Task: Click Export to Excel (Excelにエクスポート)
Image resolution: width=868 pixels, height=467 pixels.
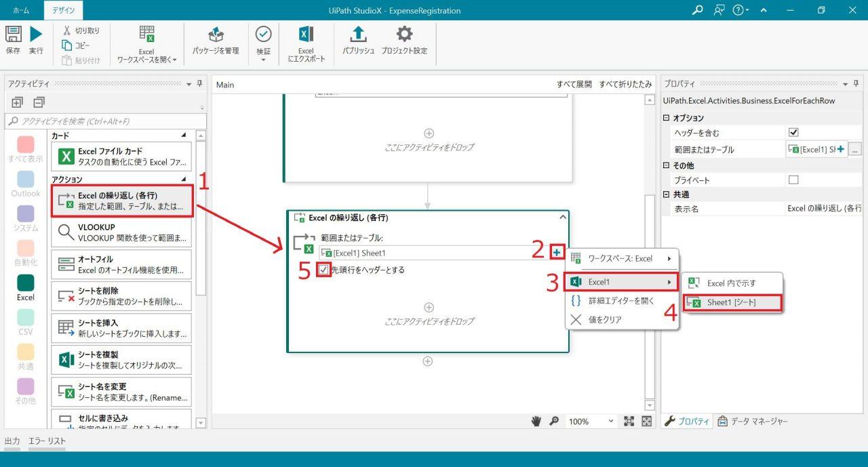Action: pos(306,45)
